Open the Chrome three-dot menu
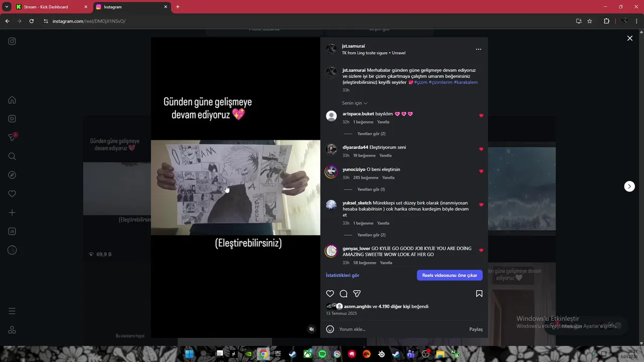Viewport: 644px width, 362px height. tap(637, 21)
